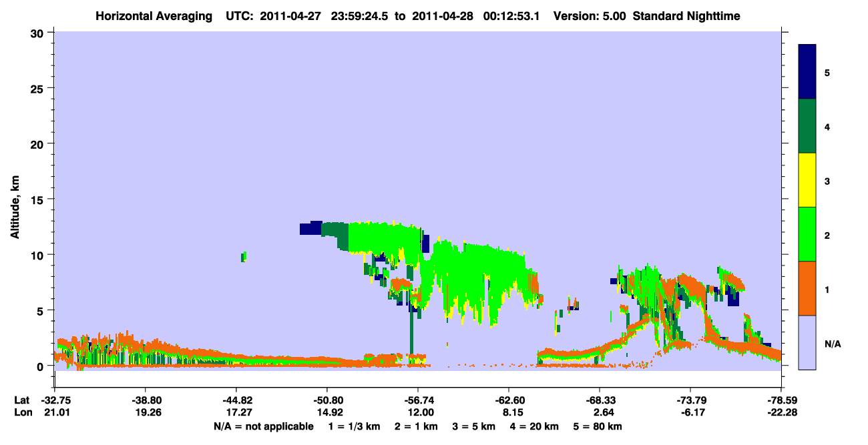This screenshot has height=445, width=868.
Task: Click the bright green colorbar segment for 2
Action: [807, 234]
